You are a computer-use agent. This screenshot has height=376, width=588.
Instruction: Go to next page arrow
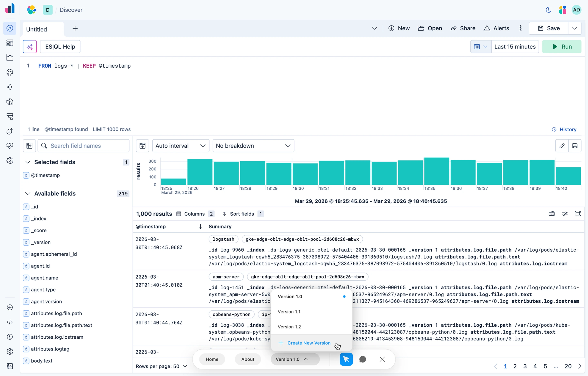pos(580,366)
